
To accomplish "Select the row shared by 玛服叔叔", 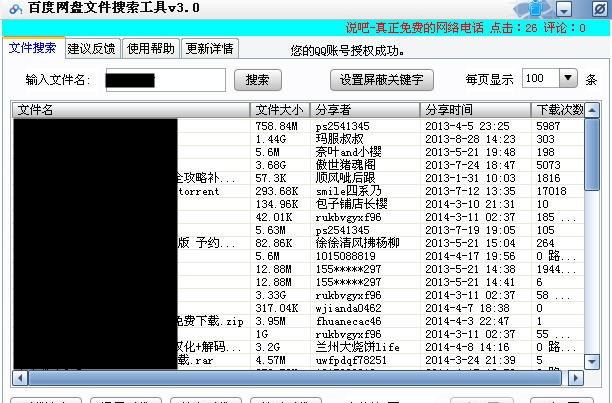I will (299, 139).
